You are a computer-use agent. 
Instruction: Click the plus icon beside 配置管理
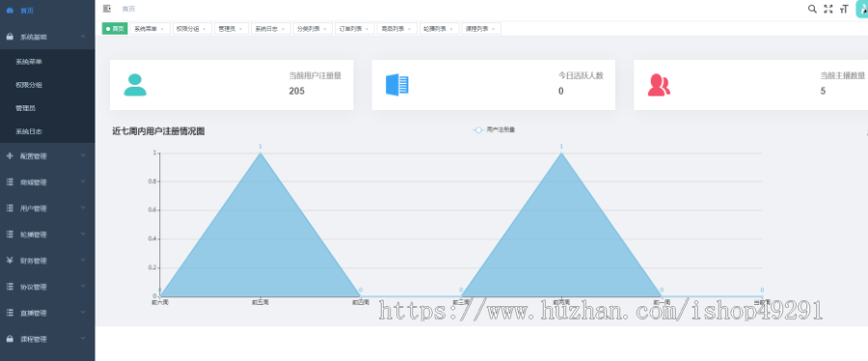pos(10,156)
